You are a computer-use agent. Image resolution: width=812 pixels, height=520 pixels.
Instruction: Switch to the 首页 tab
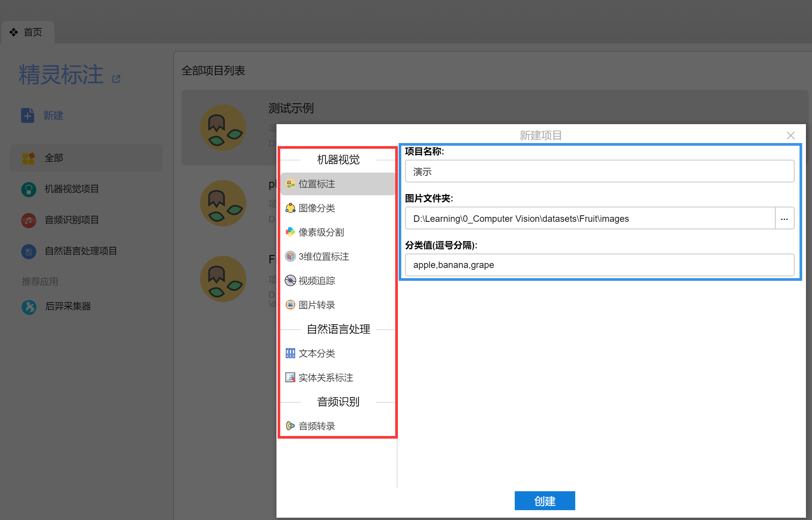tap(33, 32)
